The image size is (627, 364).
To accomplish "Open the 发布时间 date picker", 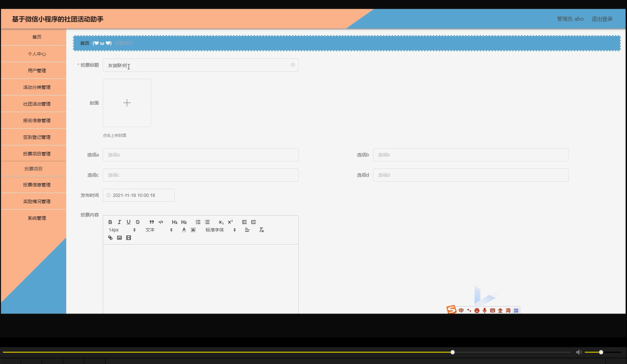I will pyautogui.click(x=139, y=195).
